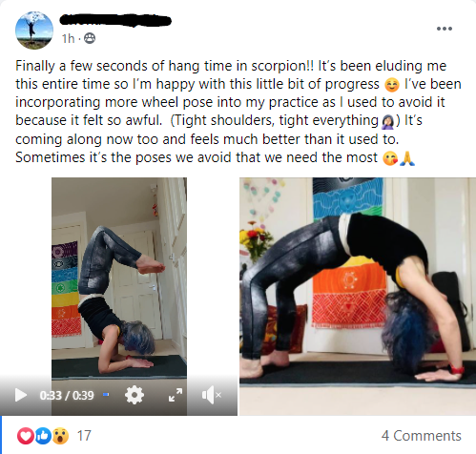Open the 17 reactions count
This screenshot has width=476, height=454.
coord(84,436)
